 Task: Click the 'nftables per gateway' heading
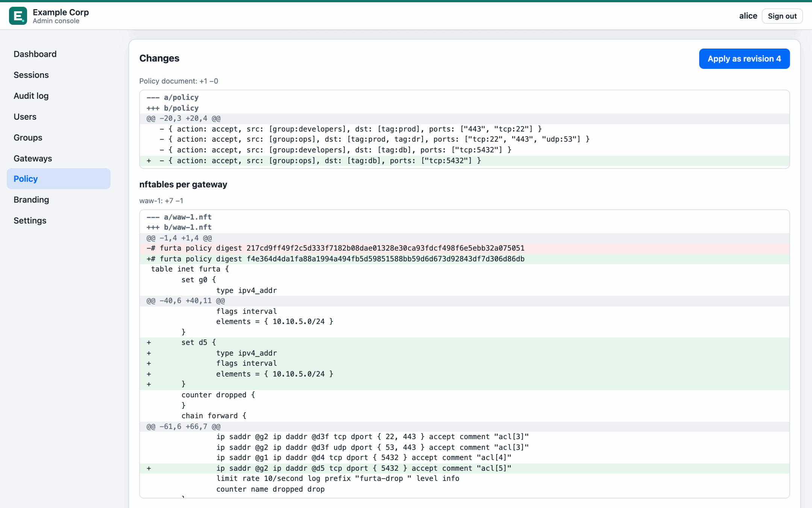coord(183,184)
